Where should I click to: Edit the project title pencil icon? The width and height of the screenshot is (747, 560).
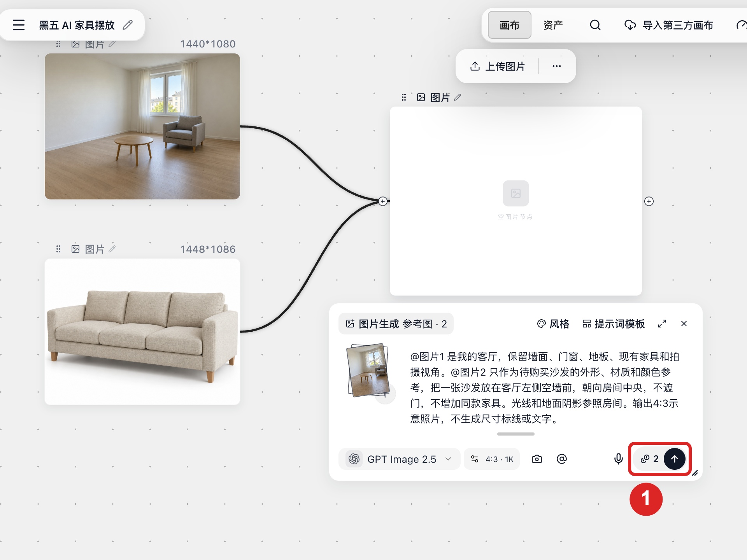click(128, 25)
